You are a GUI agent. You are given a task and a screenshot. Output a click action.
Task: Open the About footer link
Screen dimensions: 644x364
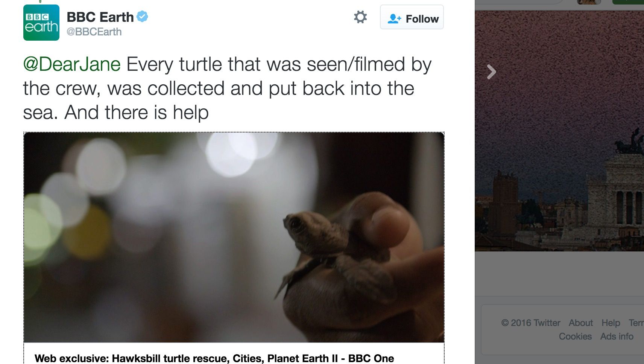click(x=580, y=323)
